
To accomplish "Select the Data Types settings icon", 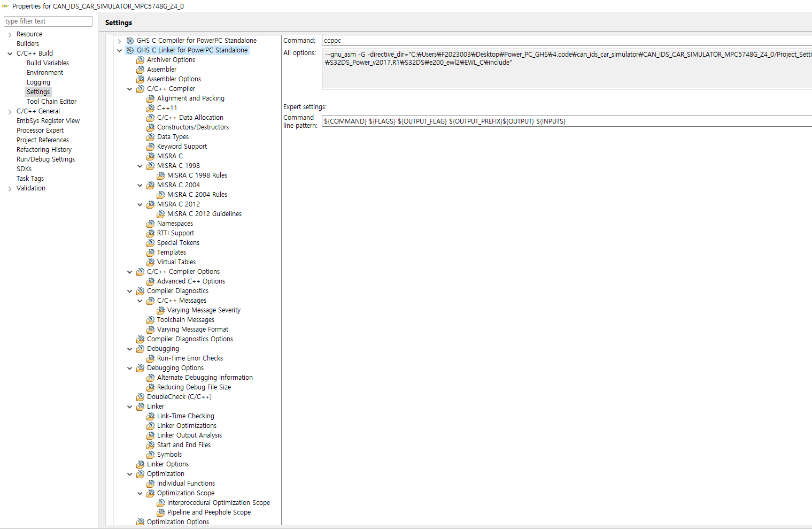I will [x=150, y=136].
